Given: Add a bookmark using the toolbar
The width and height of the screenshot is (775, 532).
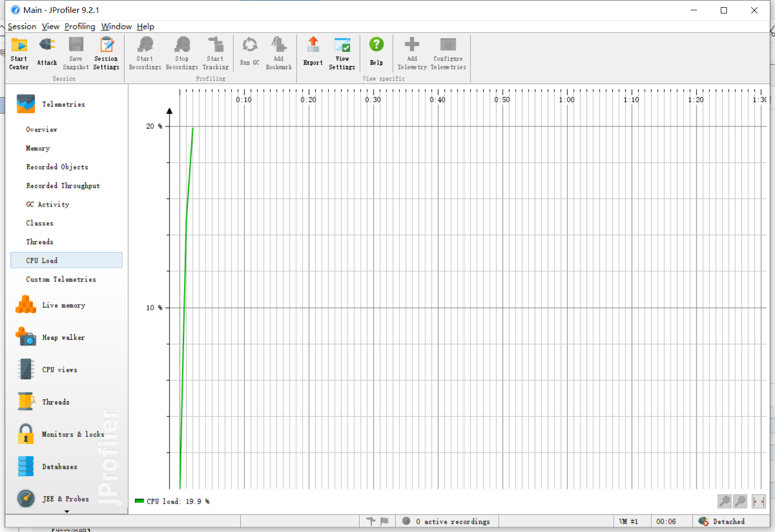Looking at the screenshot, I should click(x=279, y=53).
